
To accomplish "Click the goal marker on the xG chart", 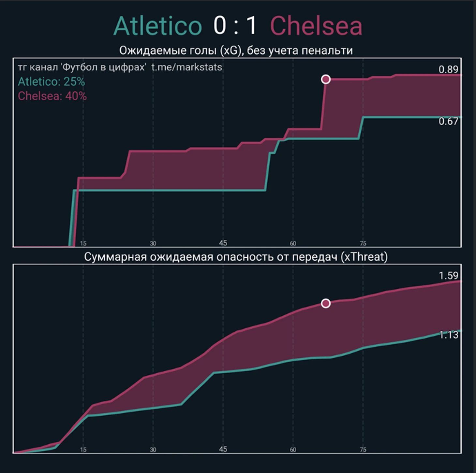I will pyautogui.click(x=326, y=79).
